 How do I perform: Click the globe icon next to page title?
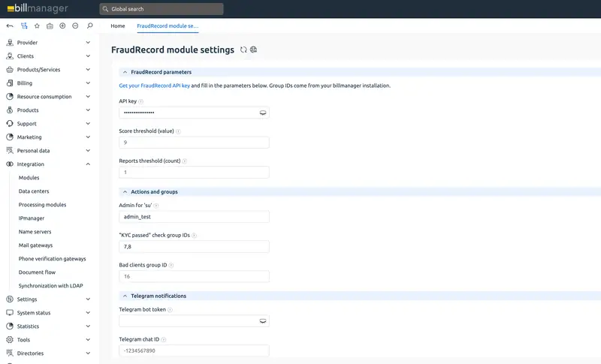pyautogui.click(x=253, y=50)
